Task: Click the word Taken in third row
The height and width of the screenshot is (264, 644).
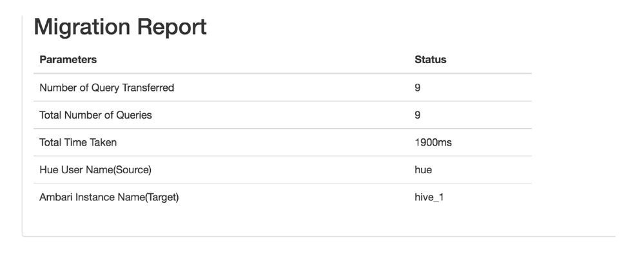Action: pos(103,142)
